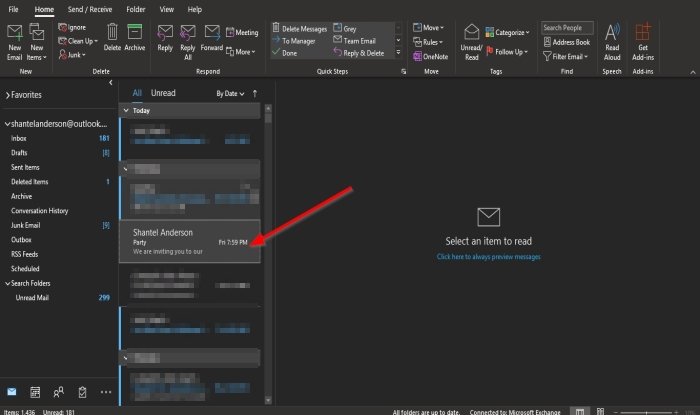Delete the selected message

pos(112,38)
